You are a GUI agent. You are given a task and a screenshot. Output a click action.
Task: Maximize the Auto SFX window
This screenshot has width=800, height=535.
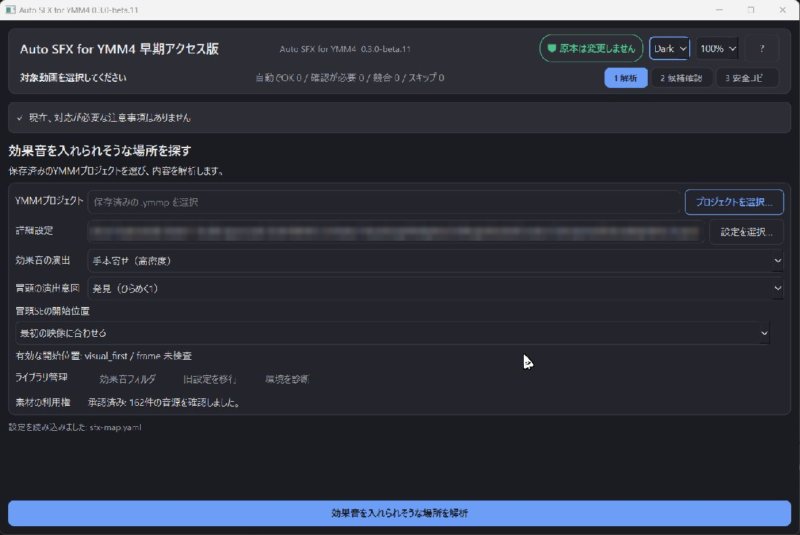751,10
